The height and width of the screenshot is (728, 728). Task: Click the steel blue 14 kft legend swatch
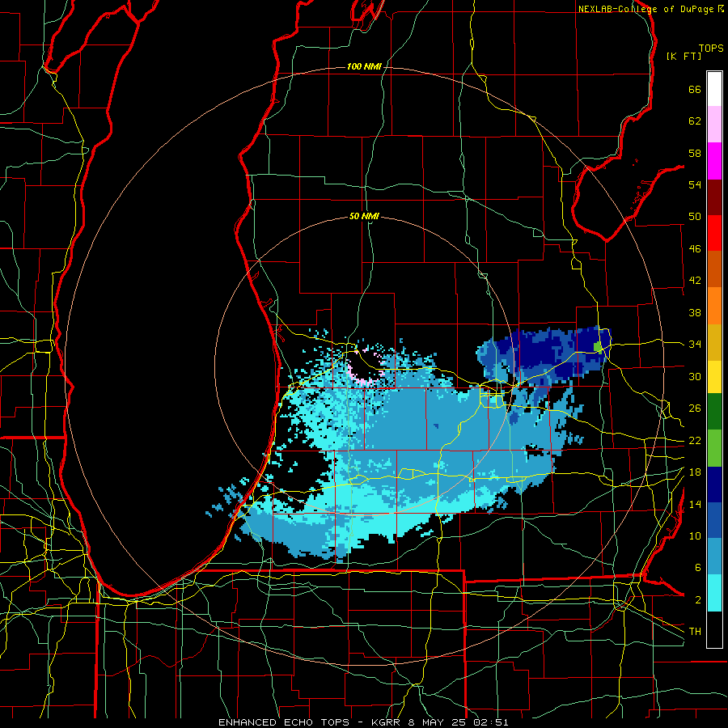[x=714, y=557]
